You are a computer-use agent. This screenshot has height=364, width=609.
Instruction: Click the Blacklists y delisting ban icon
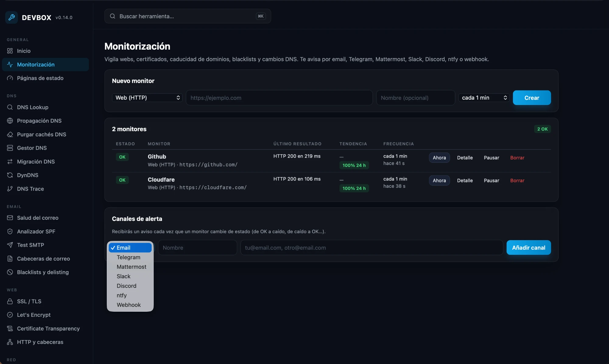pyautogui.click(x=10, y=272)
